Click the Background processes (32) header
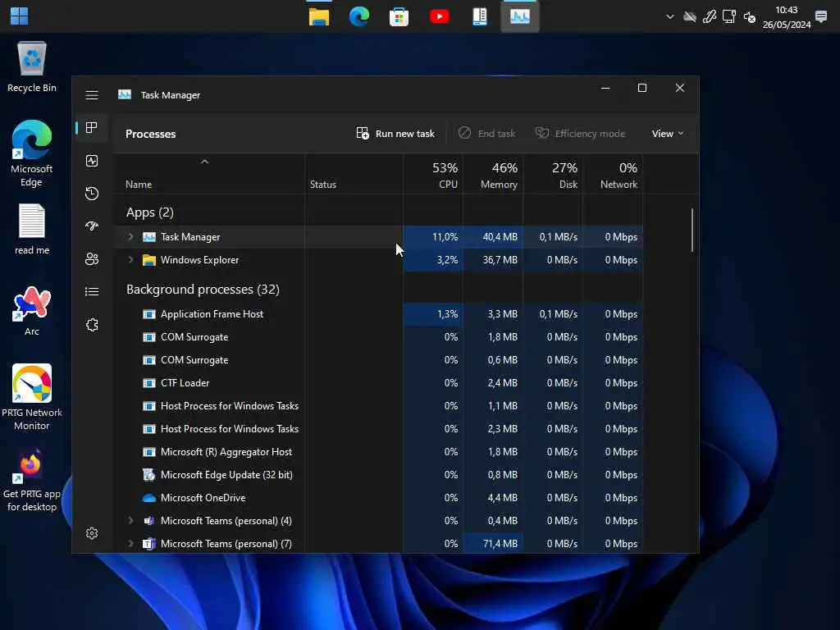840x630 pixels. tap(203, 290)
